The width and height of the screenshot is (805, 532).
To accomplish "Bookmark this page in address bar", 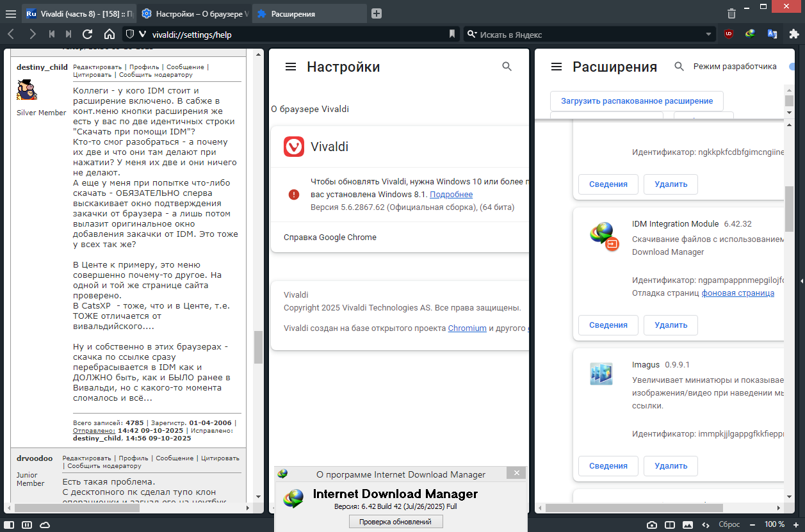I will (452, 35).
